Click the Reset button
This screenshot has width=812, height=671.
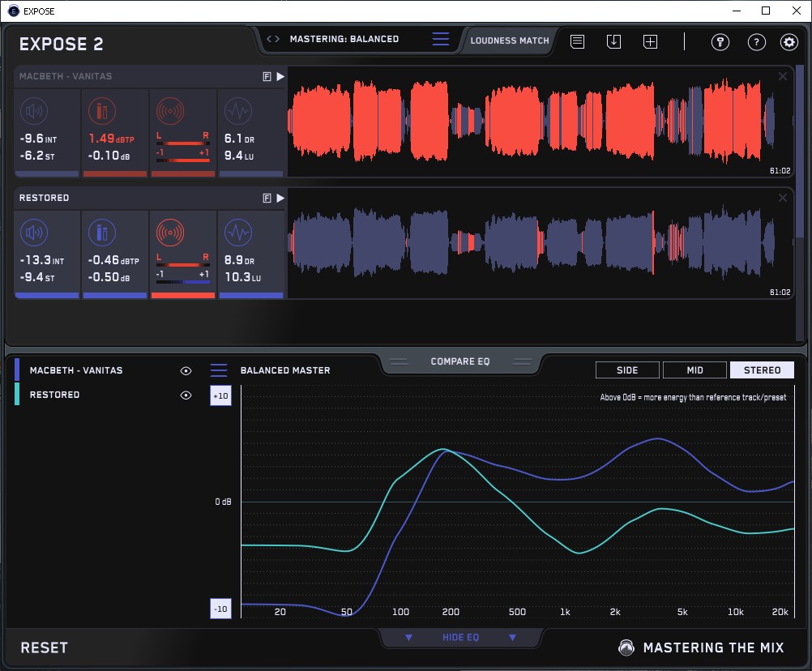coord(45,647)
